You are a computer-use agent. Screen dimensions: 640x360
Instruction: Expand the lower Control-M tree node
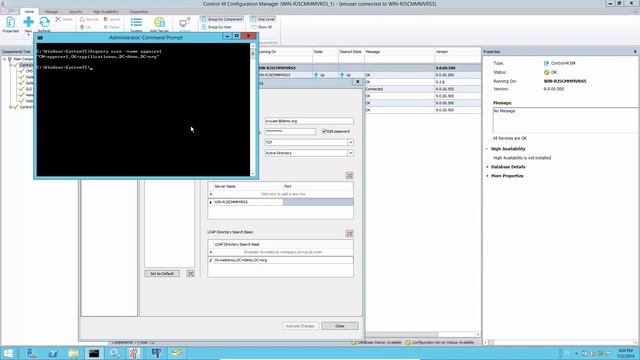click(11, 107)
